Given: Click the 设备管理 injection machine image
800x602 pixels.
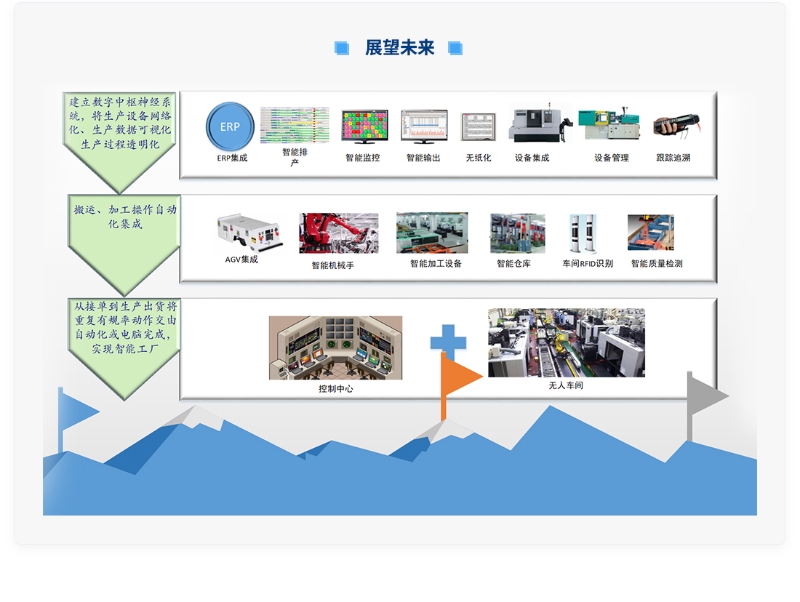Looking at the screenshot, I should pos(609,123).
